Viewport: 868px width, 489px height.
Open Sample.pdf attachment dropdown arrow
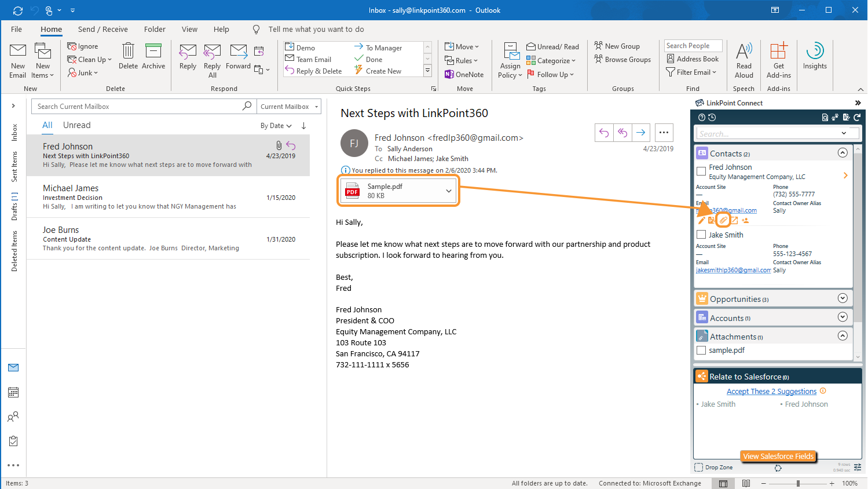(449, 191)
